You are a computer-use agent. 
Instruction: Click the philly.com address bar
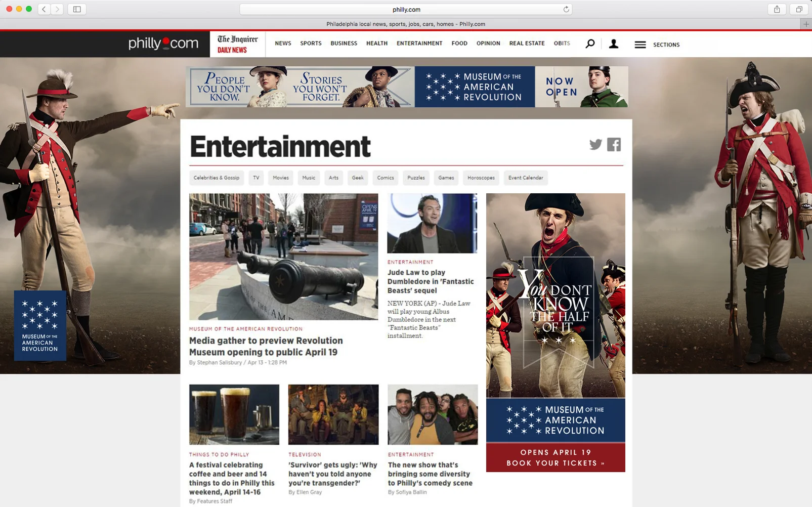406,9
